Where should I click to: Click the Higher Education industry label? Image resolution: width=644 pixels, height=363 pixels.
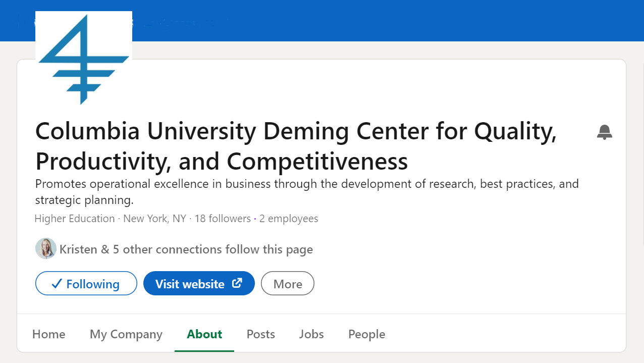point(75,219)
